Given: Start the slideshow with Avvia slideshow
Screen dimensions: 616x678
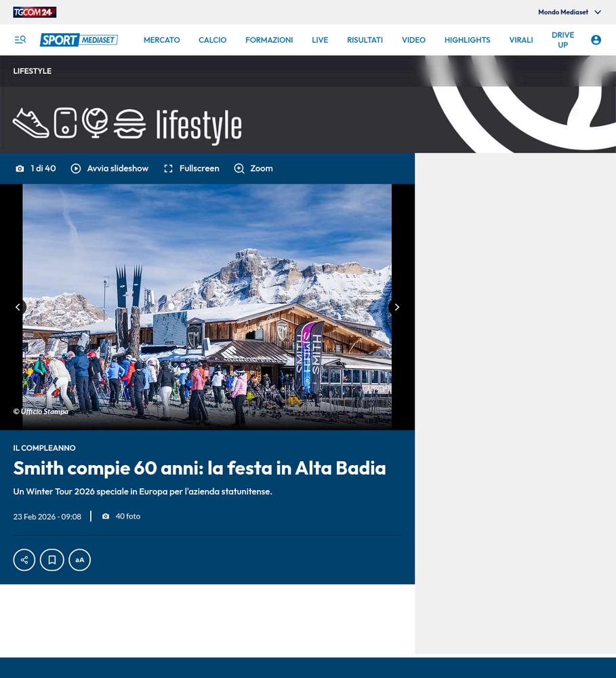Looking at the screenshot, I should pyautogui.click(x=109, y=169).
